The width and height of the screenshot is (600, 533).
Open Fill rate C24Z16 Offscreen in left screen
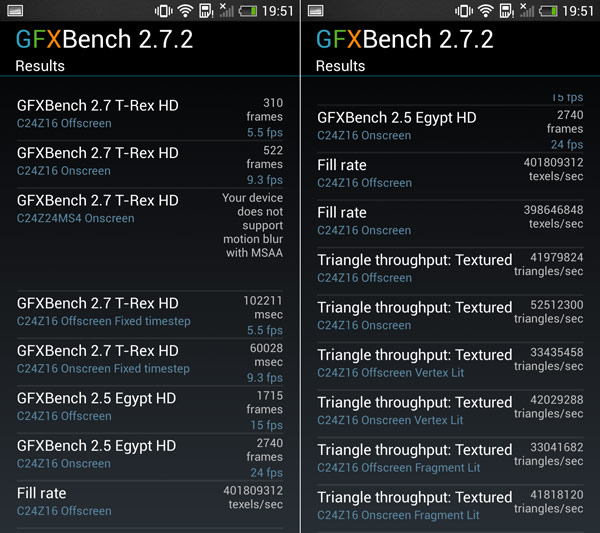pos(150,504)
